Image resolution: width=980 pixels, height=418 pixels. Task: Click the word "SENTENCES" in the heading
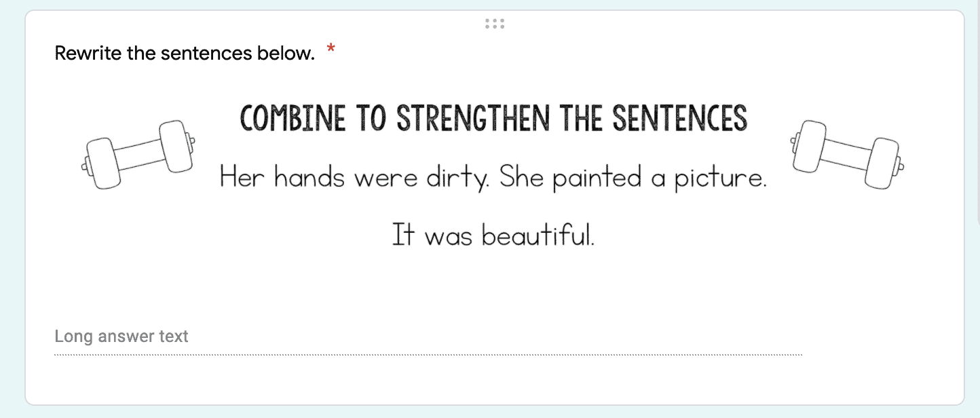coord(680,119)
